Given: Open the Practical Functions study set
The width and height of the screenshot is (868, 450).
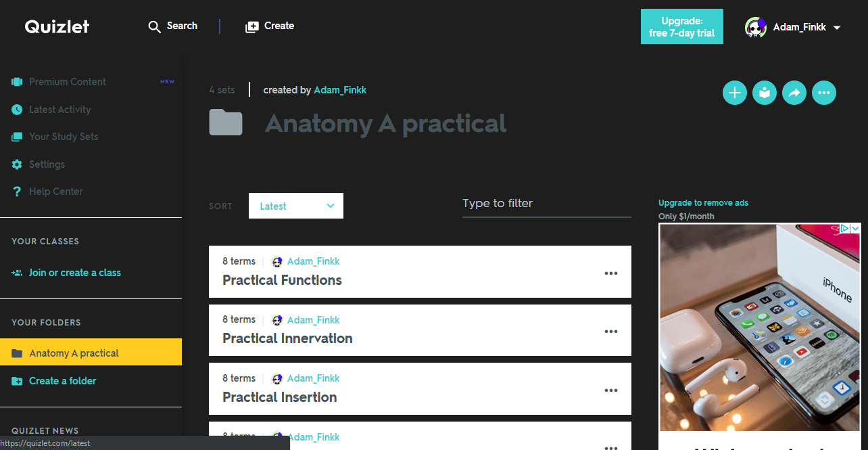Looking at the screenshot, I should click(x=282, y=279).
